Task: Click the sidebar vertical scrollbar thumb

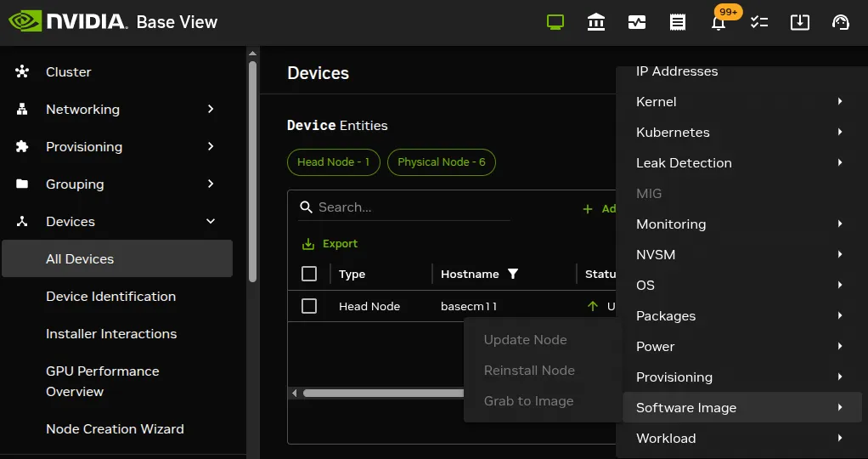Action: tap(252, 172)
